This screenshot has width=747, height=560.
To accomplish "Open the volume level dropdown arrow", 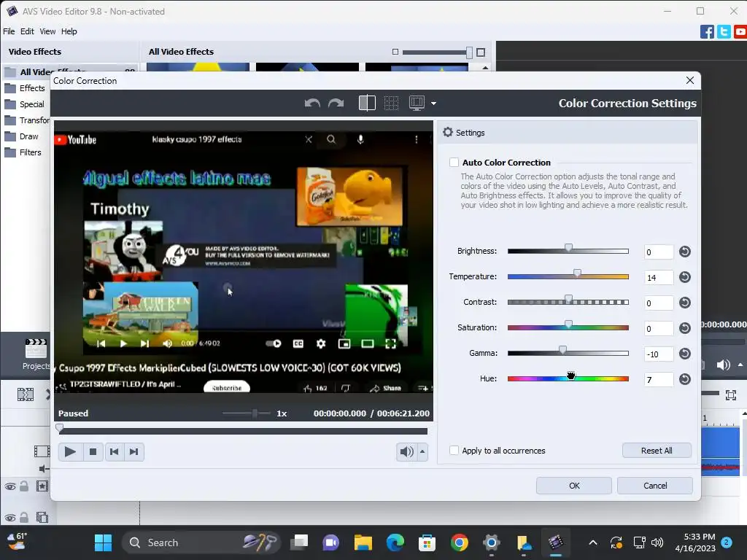I will pos(422,452).
